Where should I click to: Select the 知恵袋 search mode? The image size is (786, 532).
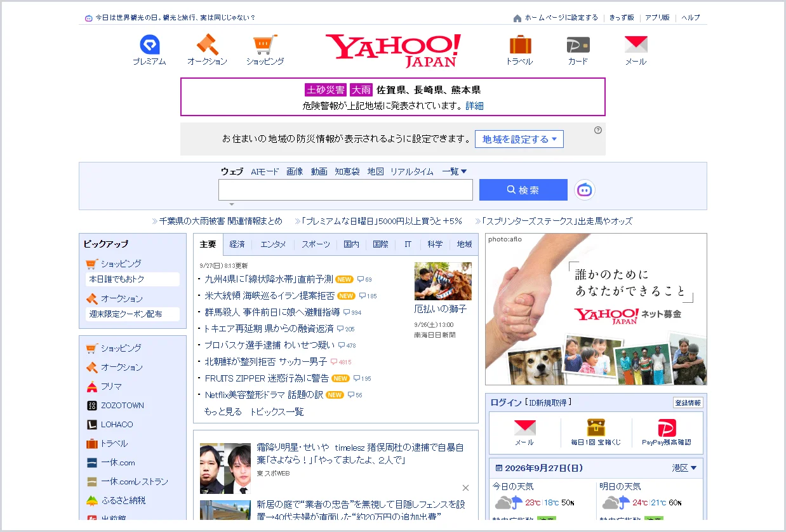tap(347, 171)
